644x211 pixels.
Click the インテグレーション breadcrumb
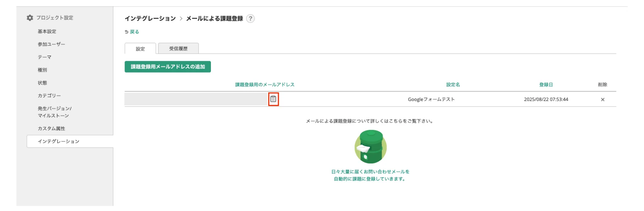pyautogui.click(x=150, y=18)
